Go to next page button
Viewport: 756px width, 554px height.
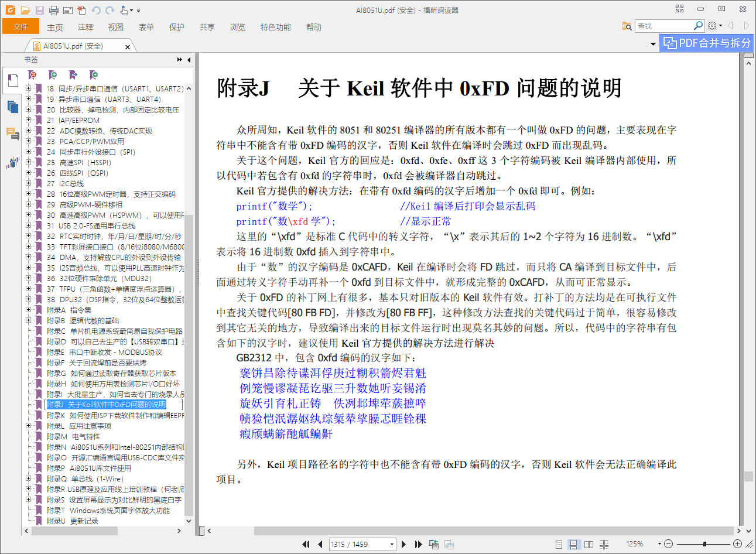tap(403, 544)
